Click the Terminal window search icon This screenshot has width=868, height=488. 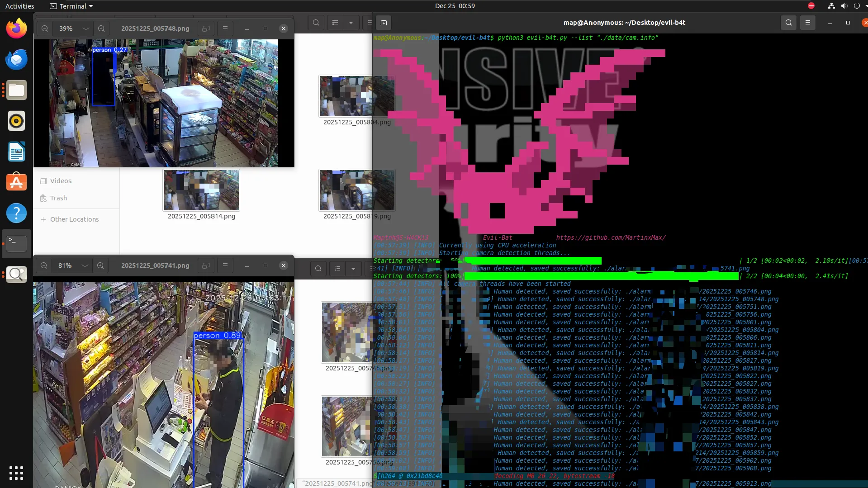pos(788,23)
